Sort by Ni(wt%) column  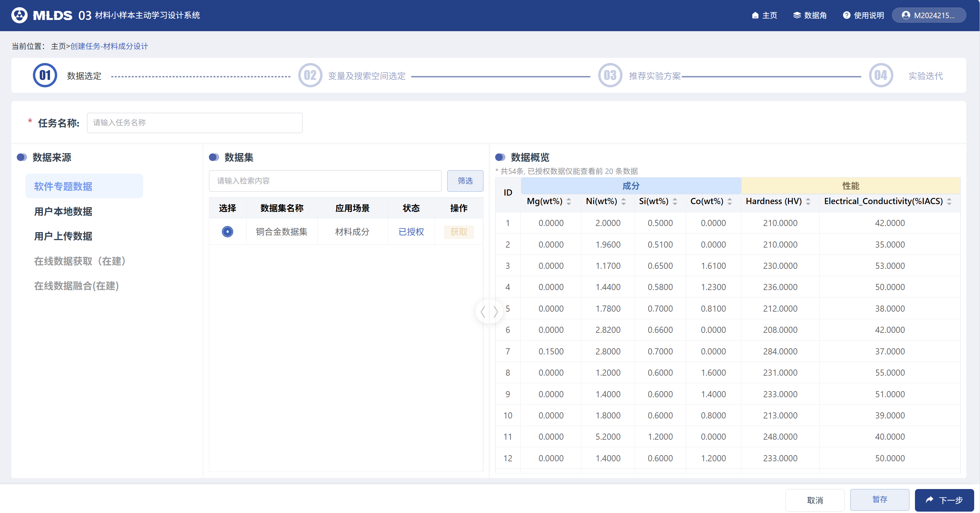pos(624,201)
